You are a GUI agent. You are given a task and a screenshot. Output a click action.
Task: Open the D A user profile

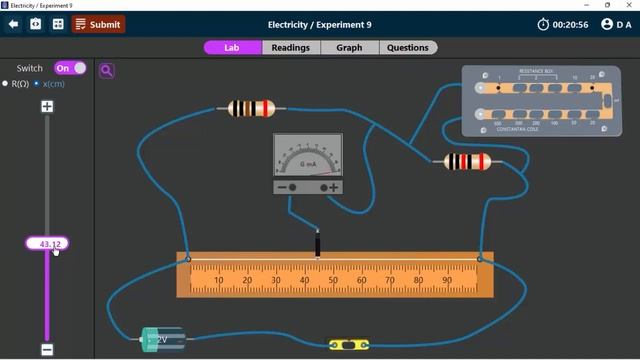pos(616,24)
